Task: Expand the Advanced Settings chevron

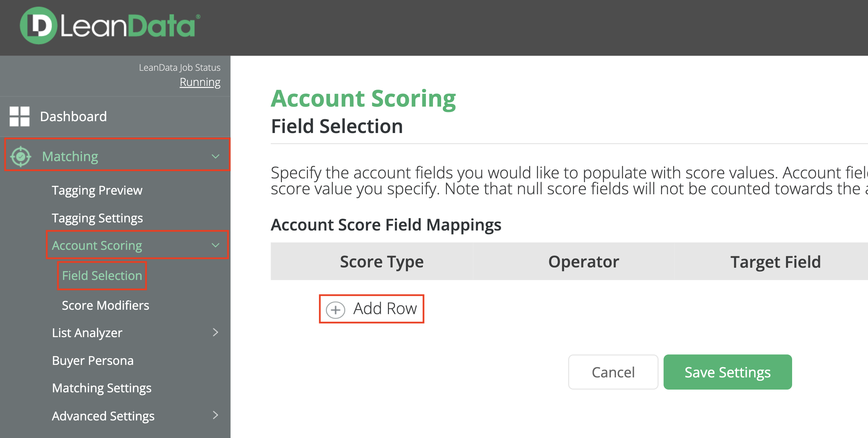Action: click(x=215, y=415)
